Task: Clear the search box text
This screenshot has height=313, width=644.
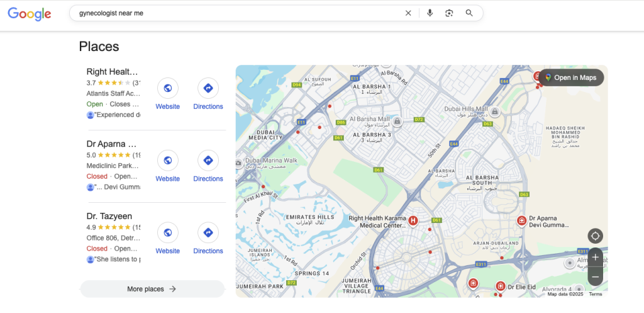Action: click(x=408, y=13)
